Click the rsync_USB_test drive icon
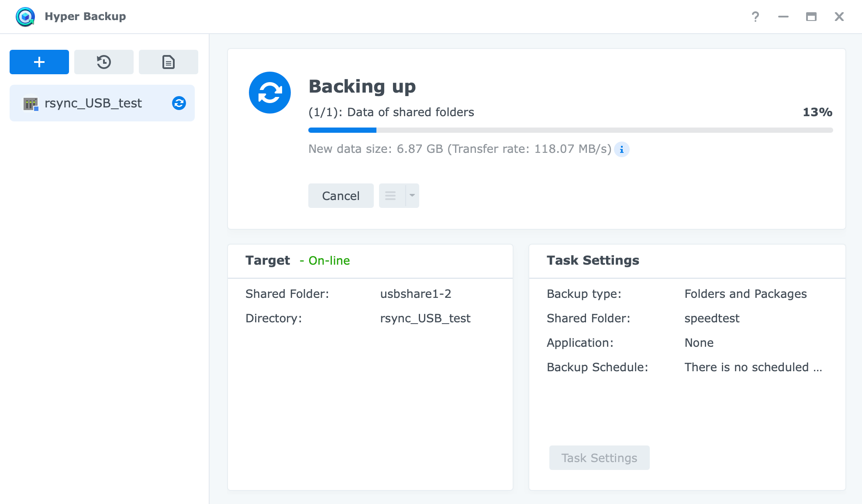The height and width of the screenshot is (504, 862). pyautogui.click(x=31, y=104)
